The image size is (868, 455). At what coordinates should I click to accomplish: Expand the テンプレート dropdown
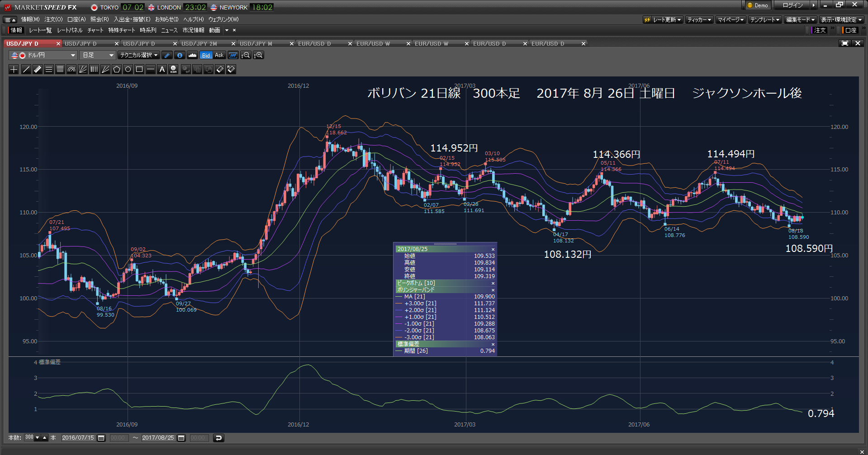click(765, 20)
